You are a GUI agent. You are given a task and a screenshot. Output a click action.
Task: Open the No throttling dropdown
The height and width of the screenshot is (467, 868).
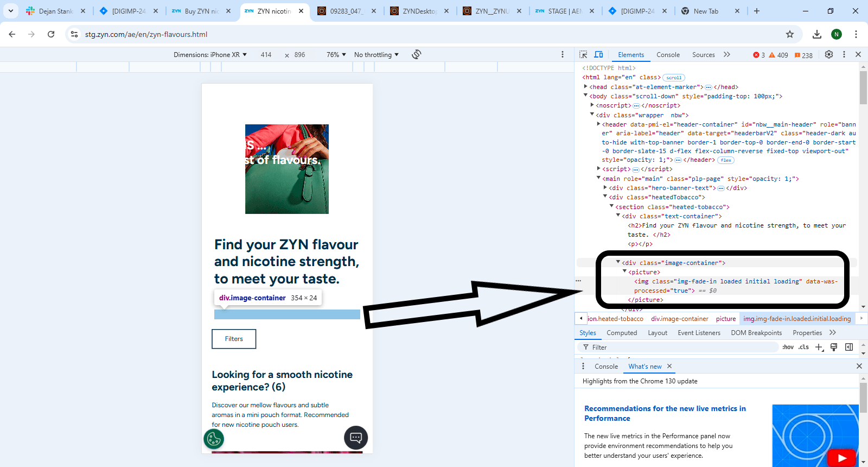376,55
